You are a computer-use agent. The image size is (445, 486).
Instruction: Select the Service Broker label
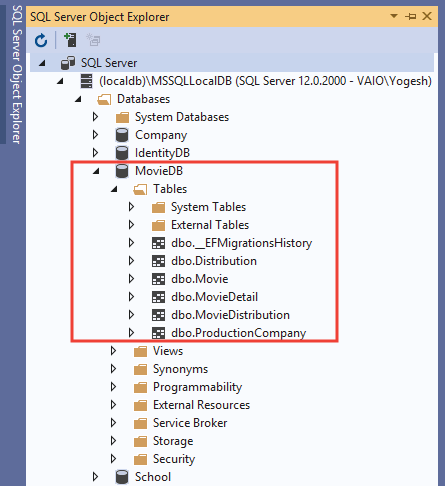click(x=190, y=423)
